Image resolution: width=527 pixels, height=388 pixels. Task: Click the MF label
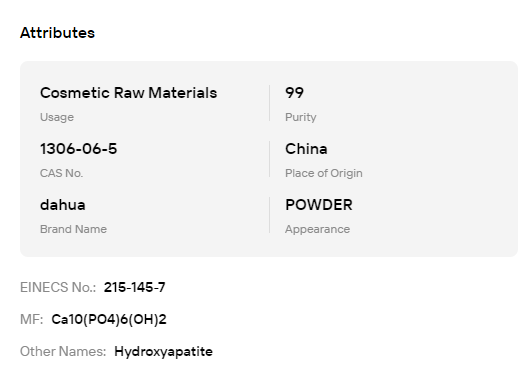(x=32, y=319)
